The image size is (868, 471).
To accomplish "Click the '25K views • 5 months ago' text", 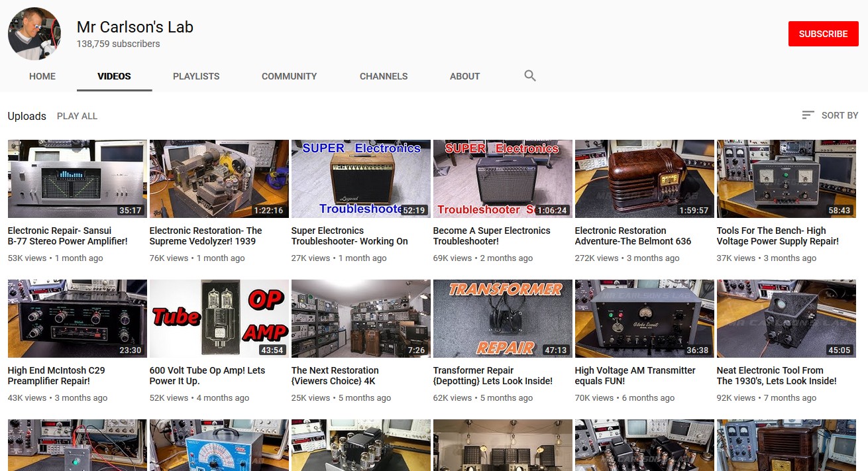I will coord(341,398).
